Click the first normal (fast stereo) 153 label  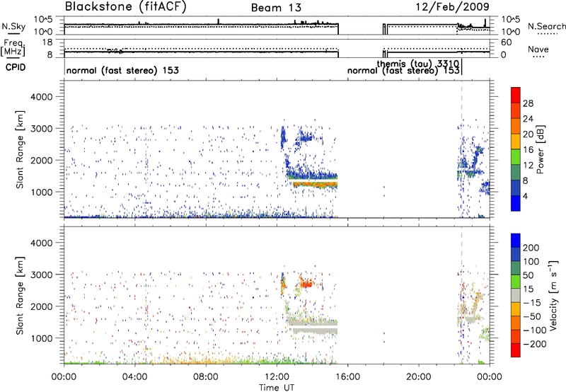pyautogui.click(x=122, y=70)
